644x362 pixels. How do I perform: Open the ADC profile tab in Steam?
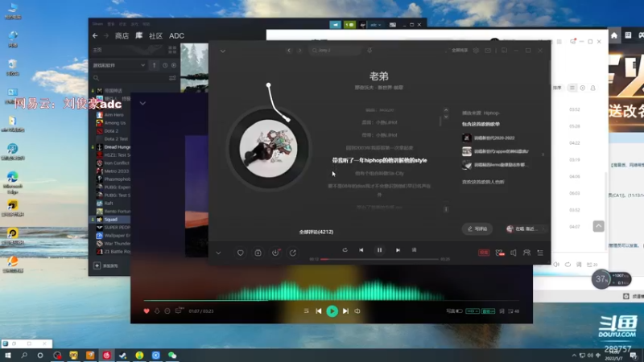[x=176, y=36]
